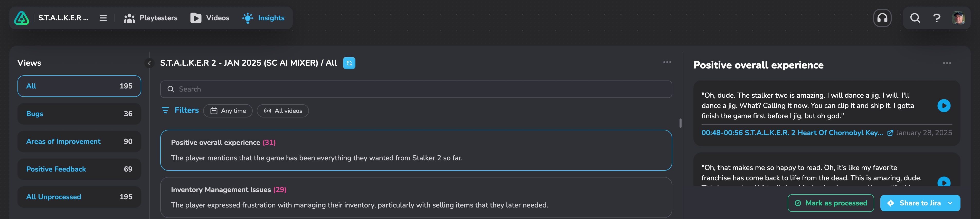Click Mark as processed button
The image size is (980, 219).
coord(831,203)
